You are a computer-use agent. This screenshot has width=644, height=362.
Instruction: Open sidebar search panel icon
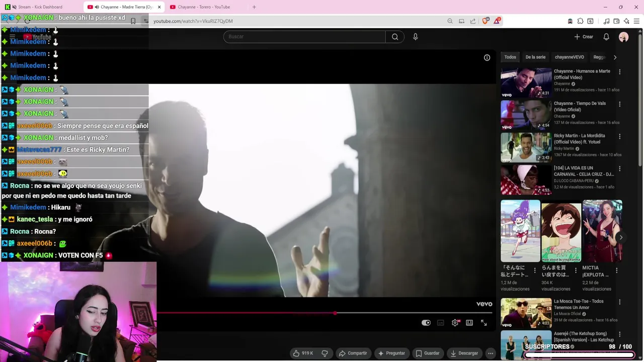[x=590, y=21]
